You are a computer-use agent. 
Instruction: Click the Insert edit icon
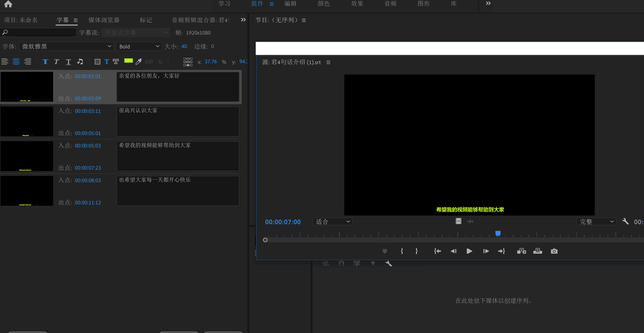(x=521, y=251)
